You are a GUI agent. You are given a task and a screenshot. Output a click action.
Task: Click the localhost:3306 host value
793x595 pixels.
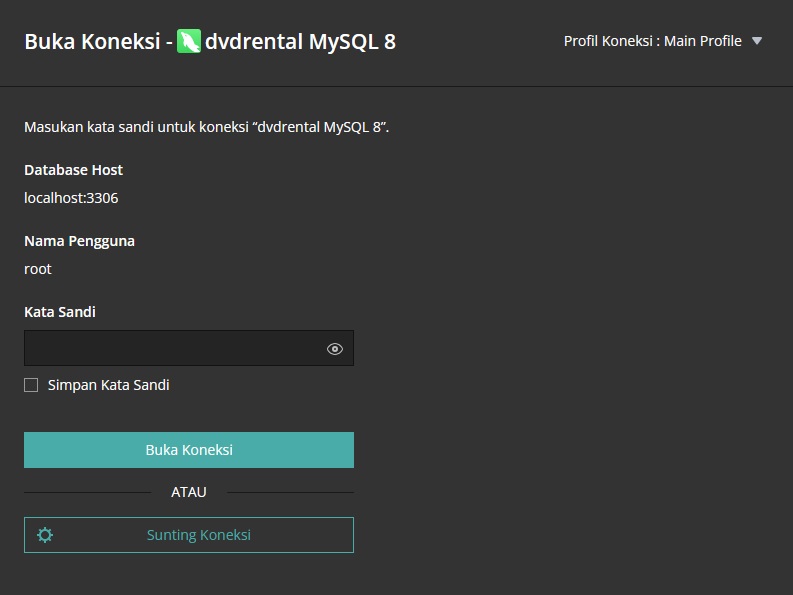click(x=71, y=198)
